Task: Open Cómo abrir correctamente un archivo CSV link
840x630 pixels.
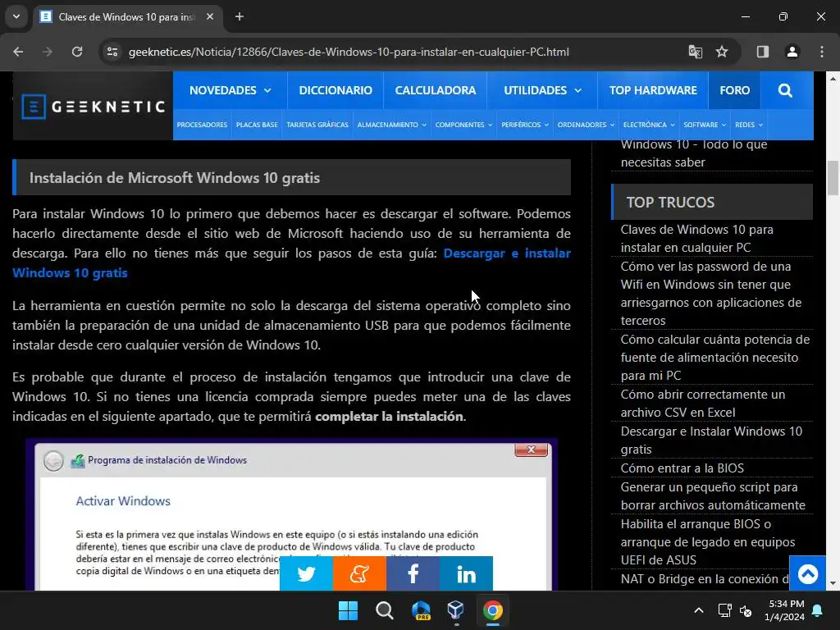Action: point(702,404)
